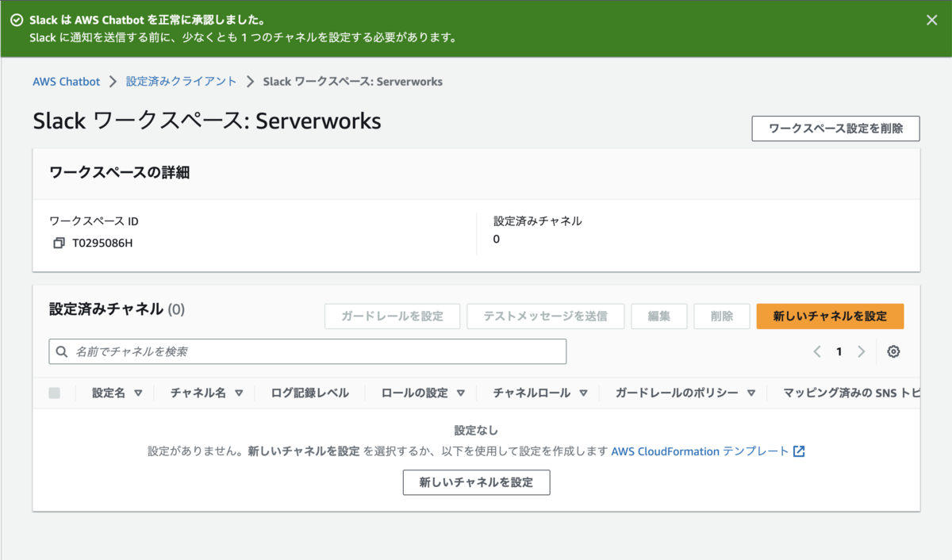This screenshot has width=952, height=560.
Task: Toggle the select-all channels checkbox
Action: click(55, 393)
